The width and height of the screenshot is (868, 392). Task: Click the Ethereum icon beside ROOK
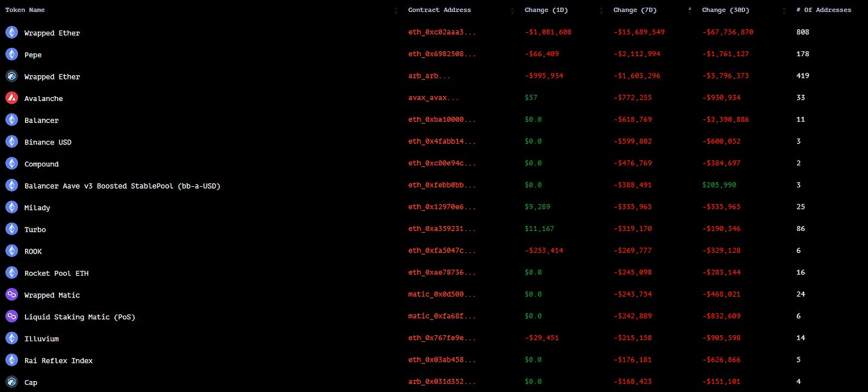11,251
